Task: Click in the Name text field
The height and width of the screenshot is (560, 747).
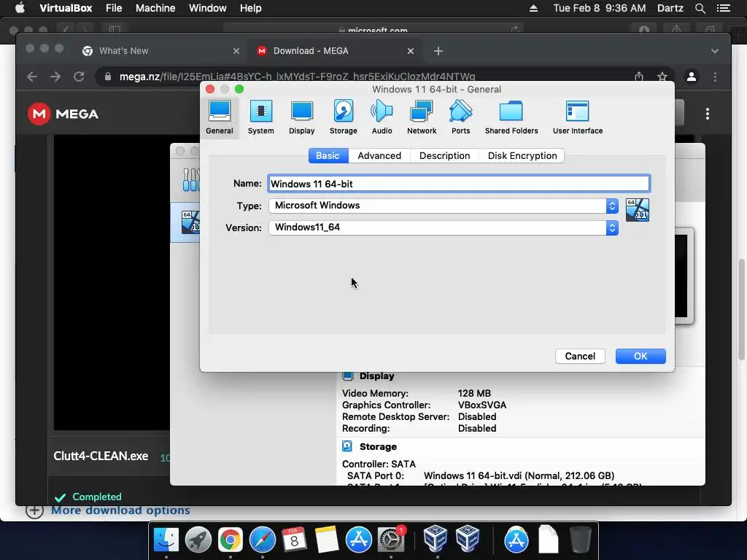Action: pyautogui.click(x=459, y=184)
